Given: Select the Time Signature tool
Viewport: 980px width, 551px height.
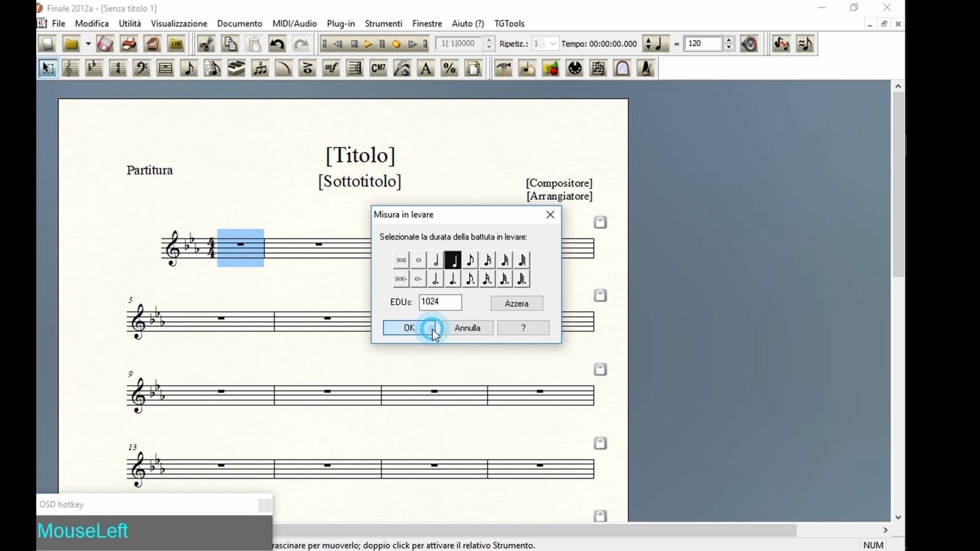Looking at the screenshot, I should coord(118,68).
